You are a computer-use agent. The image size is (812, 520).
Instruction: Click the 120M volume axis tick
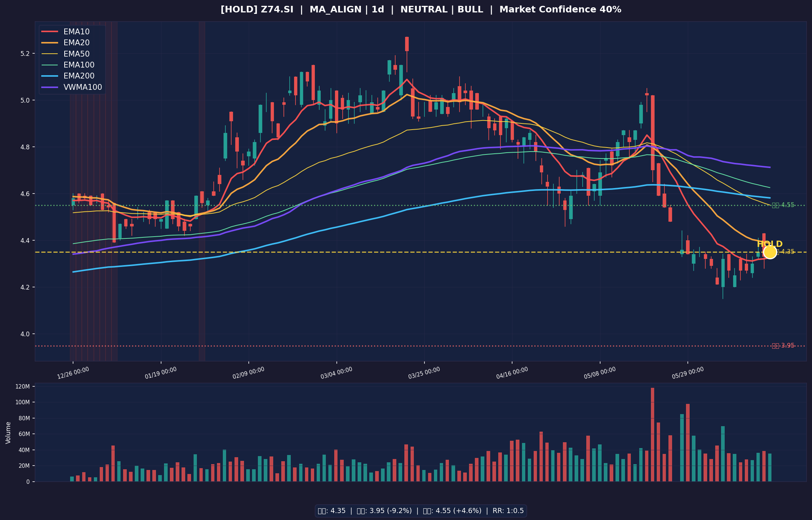tap(23, 387)
